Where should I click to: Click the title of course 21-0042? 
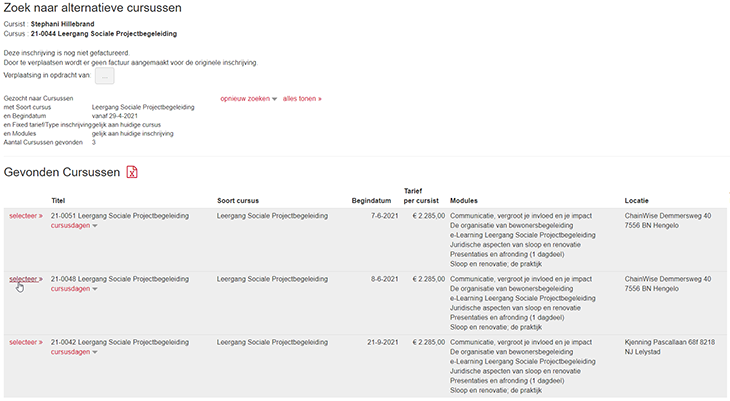click(117, 342)
